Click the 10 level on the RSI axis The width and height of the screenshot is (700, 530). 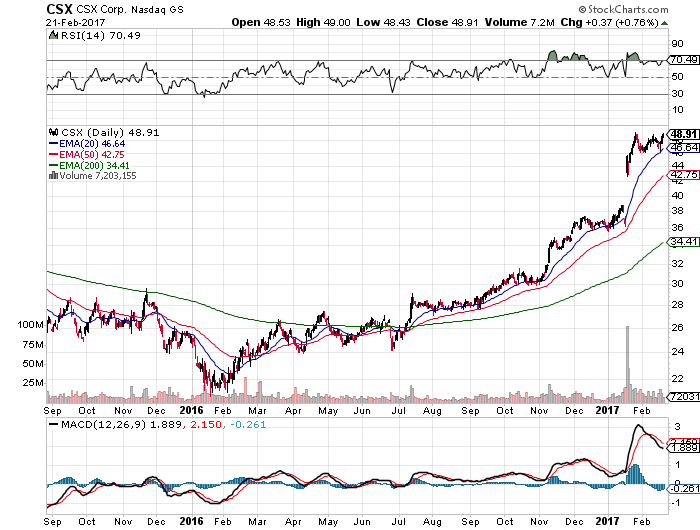pyautogui.click(x=677, y=110)
